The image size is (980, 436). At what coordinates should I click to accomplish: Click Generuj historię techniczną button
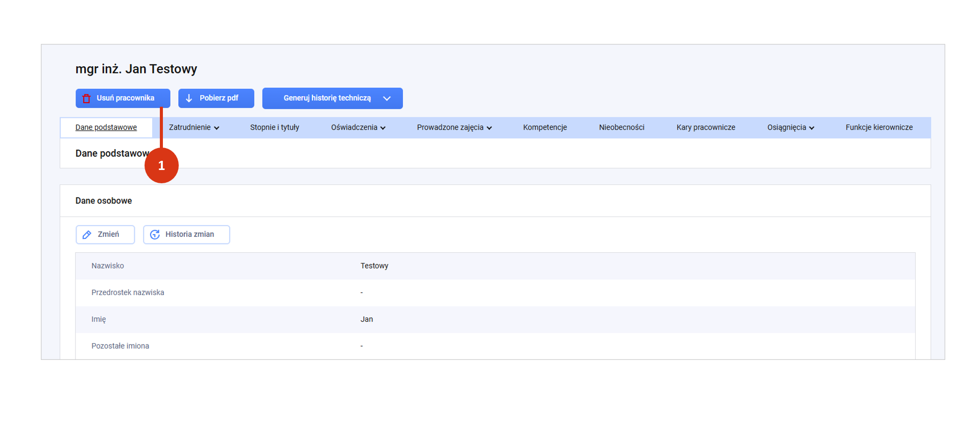coord(332,98)
